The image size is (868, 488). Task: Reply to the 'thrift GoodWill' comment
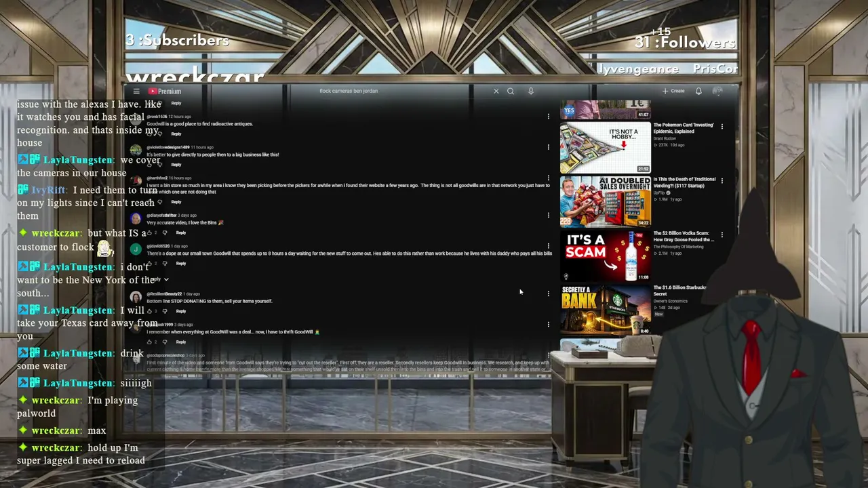click(181, 342)
